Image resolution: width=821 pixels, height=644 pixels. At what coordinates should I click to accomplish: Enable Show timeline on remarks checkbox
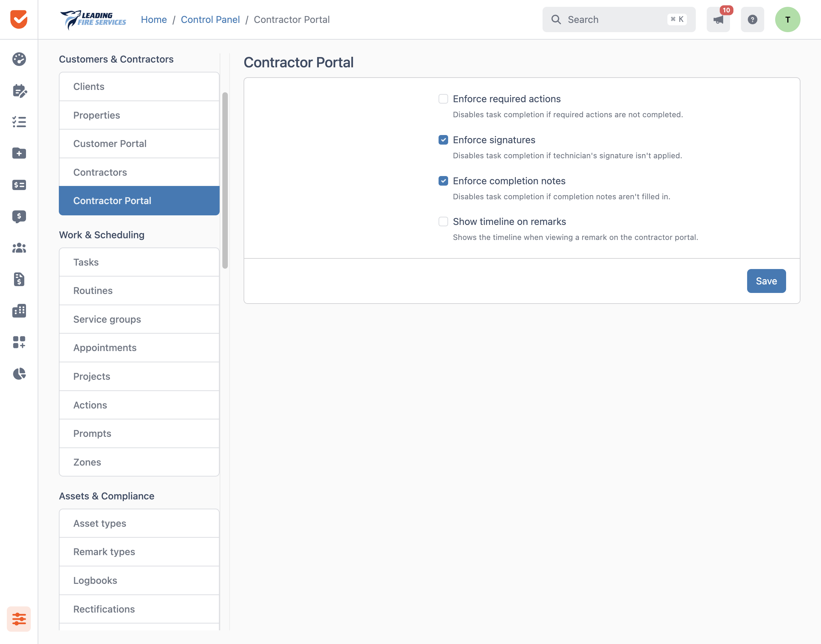tap(443, 222)
